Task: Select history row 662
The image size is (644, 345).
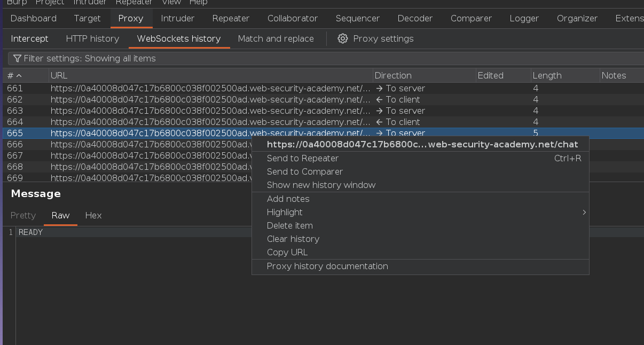Action: [x=323, y=99]
